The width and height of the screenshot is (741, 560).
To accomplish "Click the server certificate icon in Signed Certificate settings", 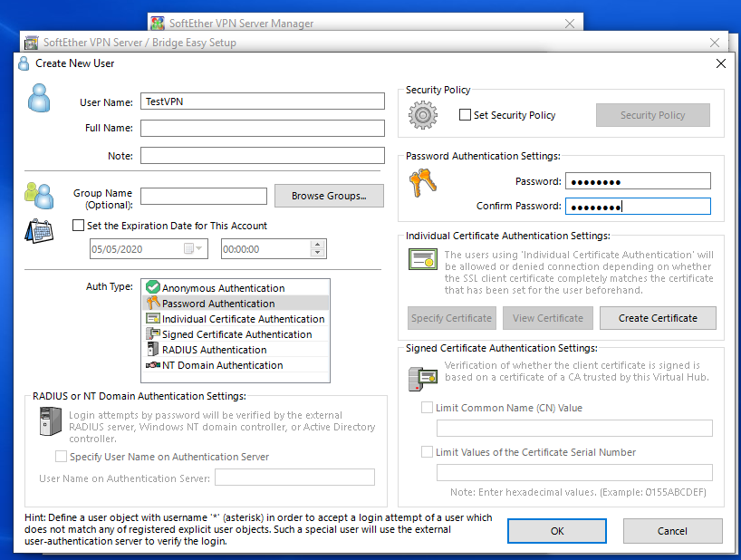I will coord(422,379).
